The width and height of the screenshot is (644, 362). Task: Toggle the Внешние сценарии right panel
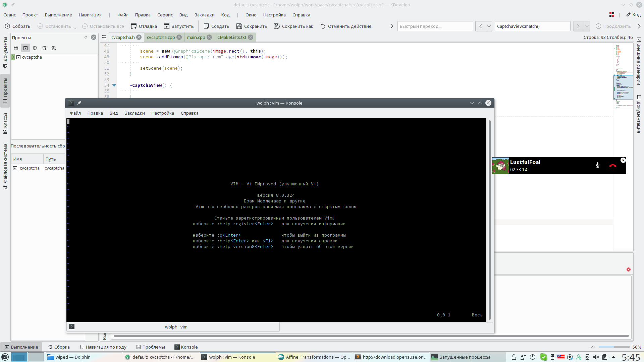(x=639, y=61)
